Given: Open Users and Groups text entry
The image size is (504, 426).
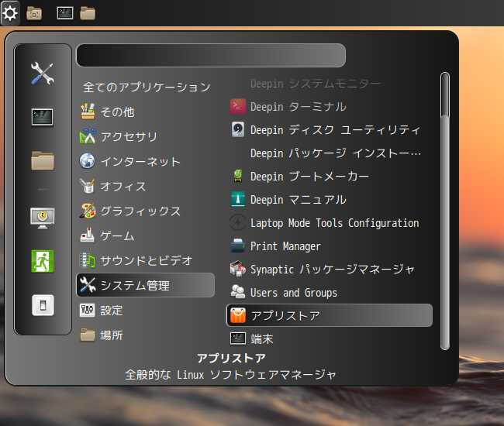Looking at the screenshot, I should [x=294, y=293].
